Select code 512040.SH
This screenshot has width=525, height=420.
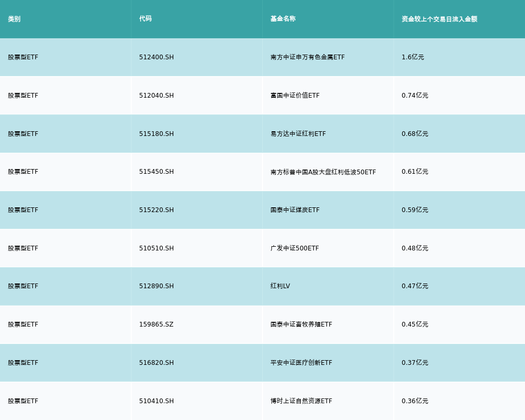[x=156, y=96]
